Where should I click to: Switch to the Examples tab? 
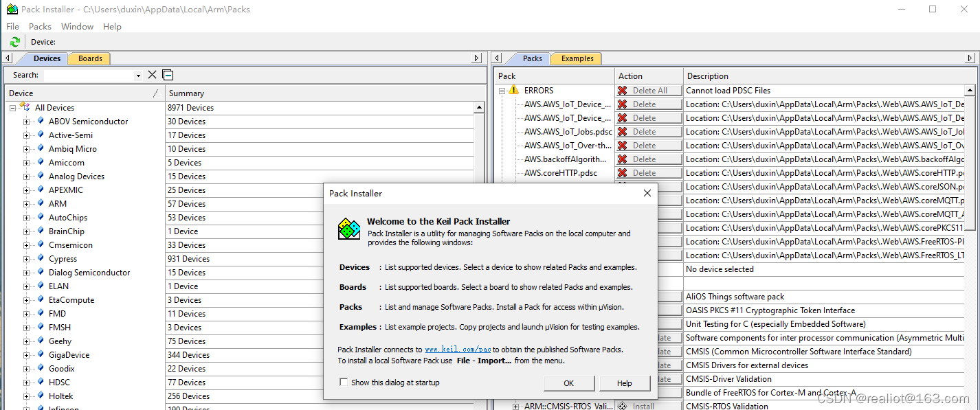coord(577,58)
